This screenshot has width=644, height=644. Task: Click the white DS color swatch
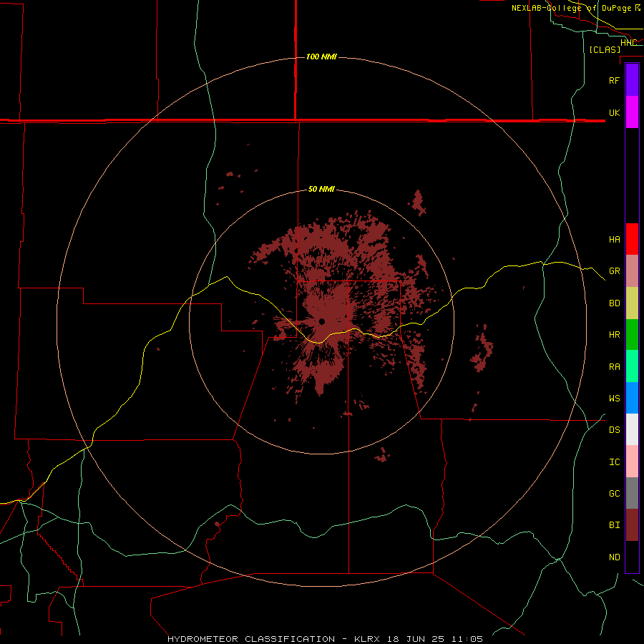click(x=632, y=429)
